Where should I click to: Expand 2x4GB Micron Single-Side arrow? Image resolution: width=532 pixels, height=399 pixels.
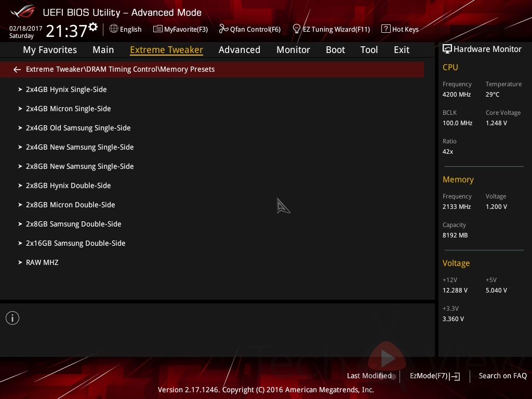(x=20, y=109)
